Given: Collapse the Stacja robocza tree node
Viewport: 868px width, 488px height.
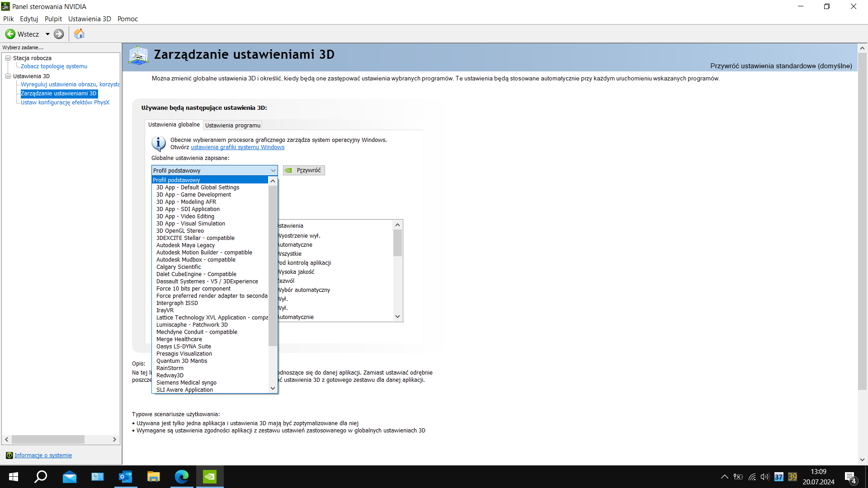Looking at the screenshot, I should point(8,58).
